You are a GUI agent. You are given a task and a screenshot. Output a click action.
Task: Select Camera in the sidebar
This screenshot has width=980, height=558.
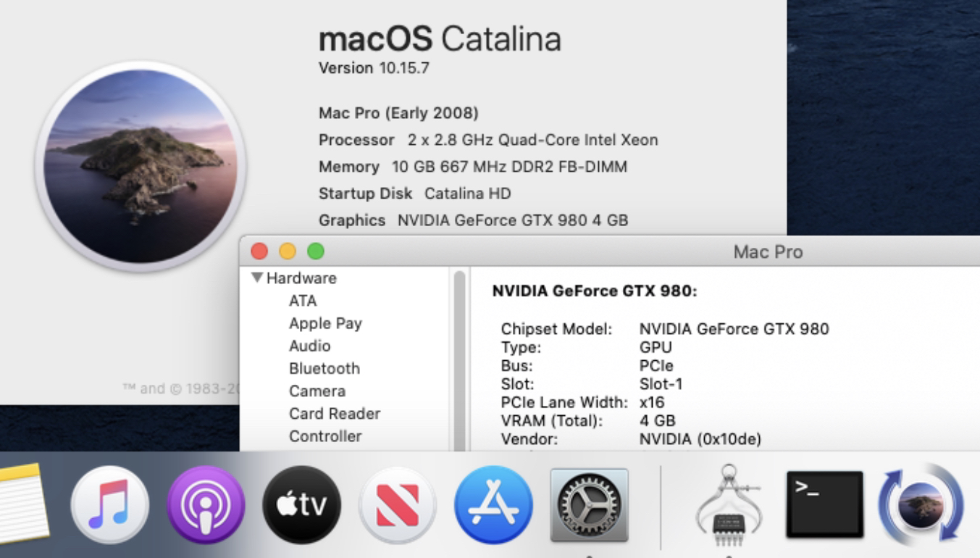(x=317, y=391)
